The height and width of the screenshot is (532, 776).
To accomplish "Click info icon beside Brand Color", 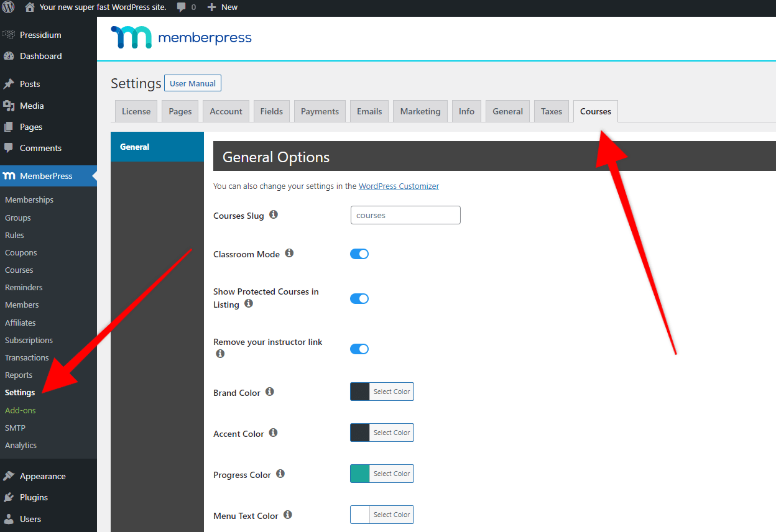I will point(270,392).
